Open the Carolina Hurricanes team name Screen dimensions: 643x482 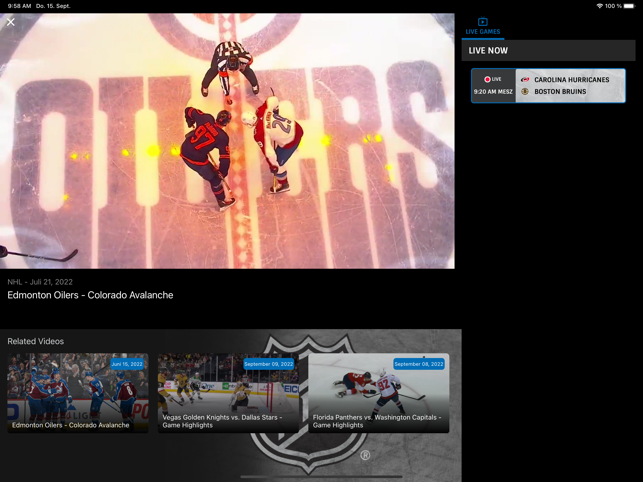(572, 80)
